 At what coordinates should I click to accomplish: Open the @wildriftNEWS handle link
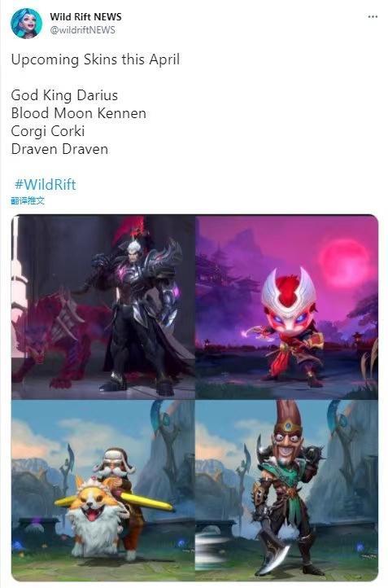[82, 30]
